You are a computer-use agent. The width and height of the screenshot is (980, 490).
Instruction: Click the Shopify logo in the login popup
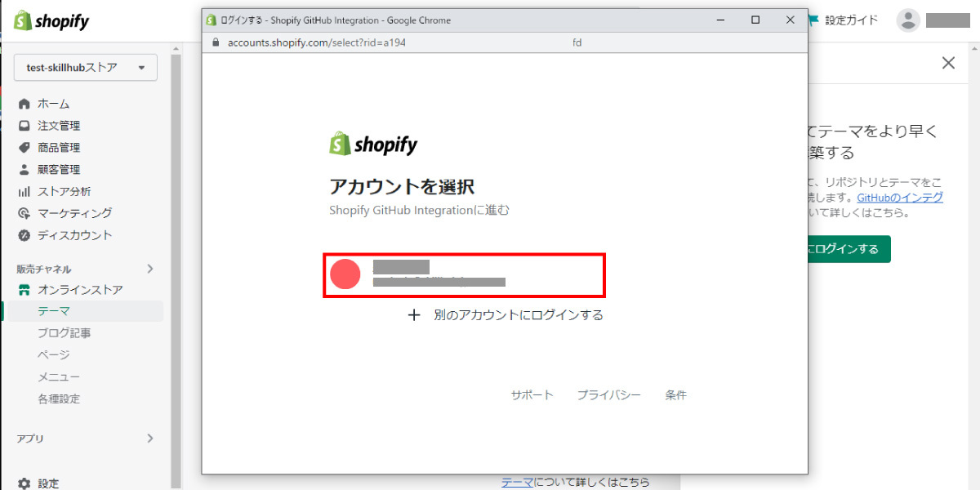373,145
